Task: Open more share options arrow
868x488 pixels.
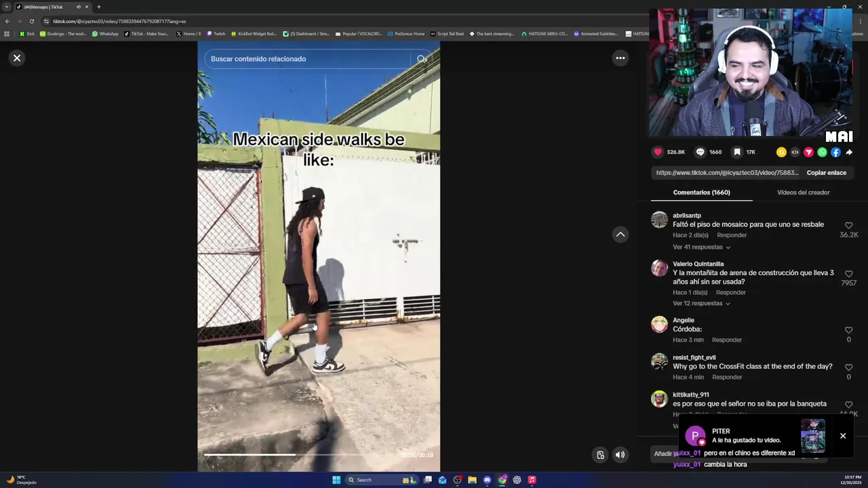Action: (x=849, y=152)
